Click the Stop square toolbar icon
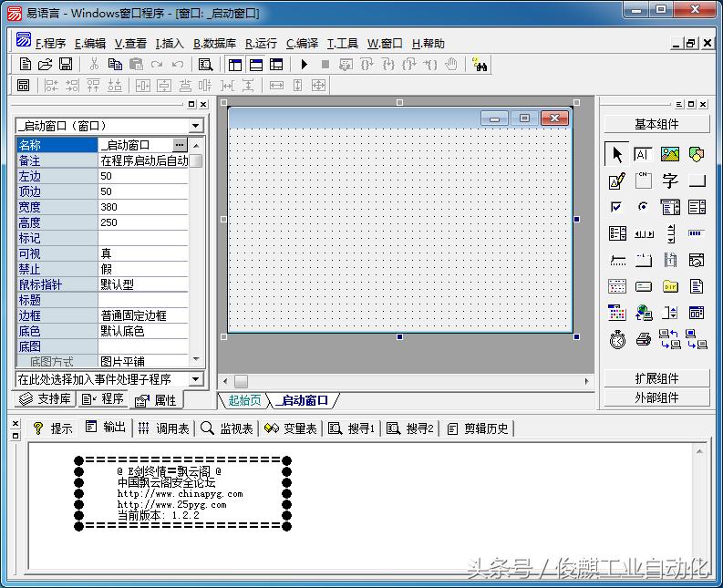 pyautogui.click(x=325, y=64)
